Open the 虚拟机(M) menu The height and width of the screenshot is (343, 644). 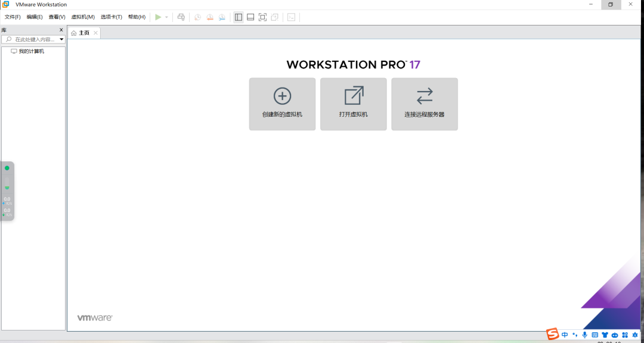coord(83,17)
